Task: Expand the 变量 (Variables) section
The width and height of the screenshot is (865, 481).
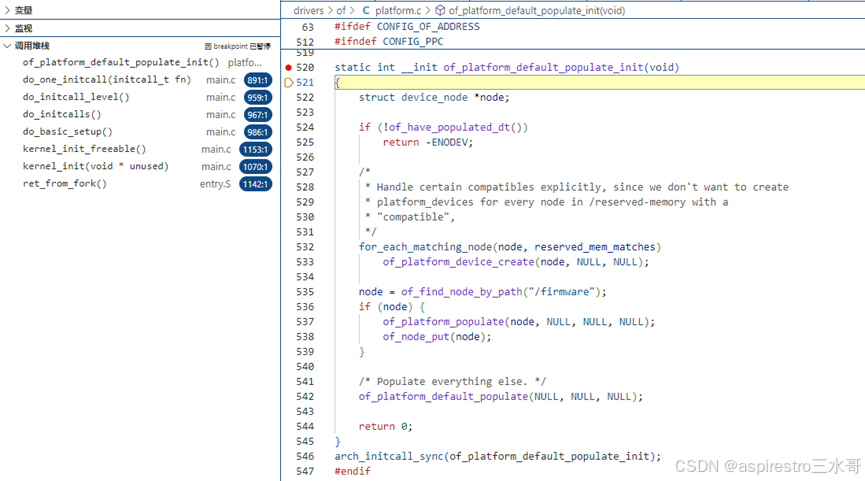Action: coord(140,10)
